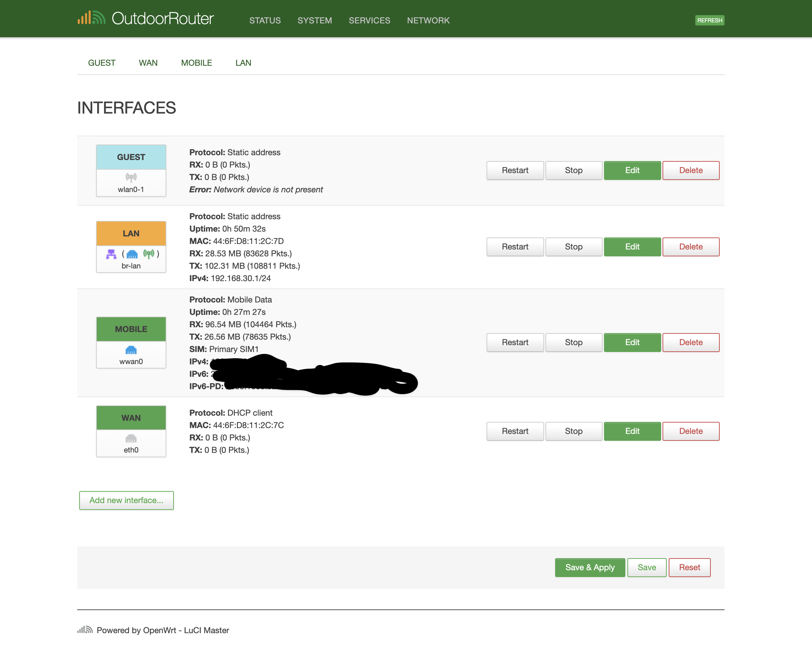Switch to the WAN tab
Viewport: 812px width, 660px height.
click(x=148, y=63)
